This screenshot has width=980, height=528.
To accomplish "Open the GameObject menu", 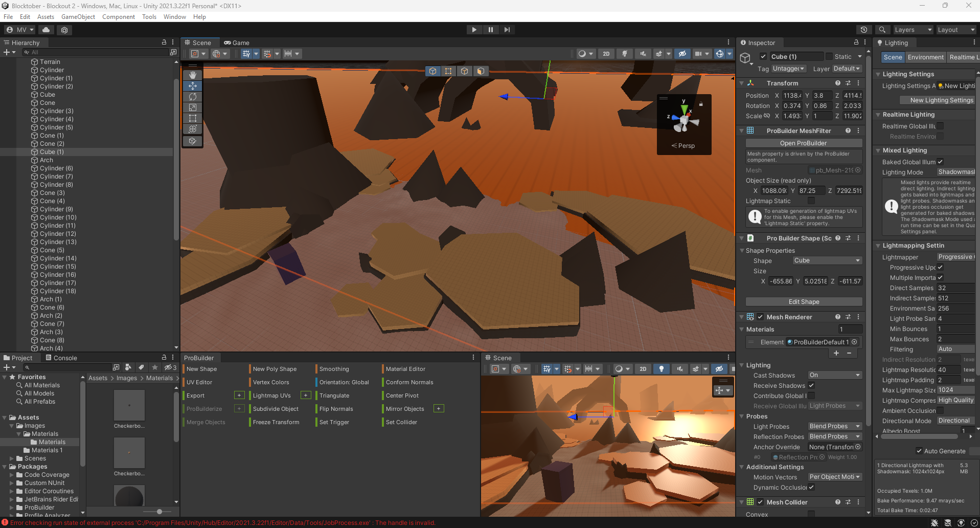I will pyautogui.click(x=78, y=17).
